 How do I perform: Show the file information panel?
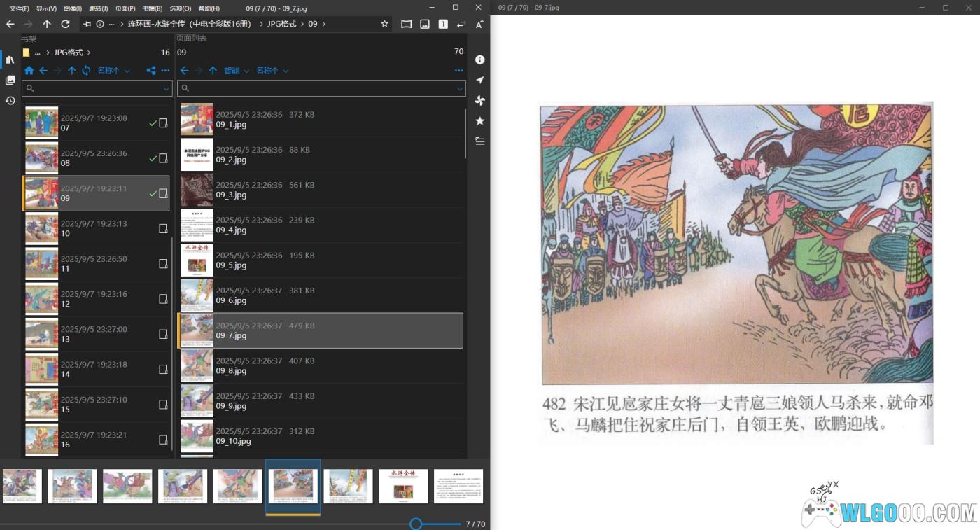coord(479,60)
